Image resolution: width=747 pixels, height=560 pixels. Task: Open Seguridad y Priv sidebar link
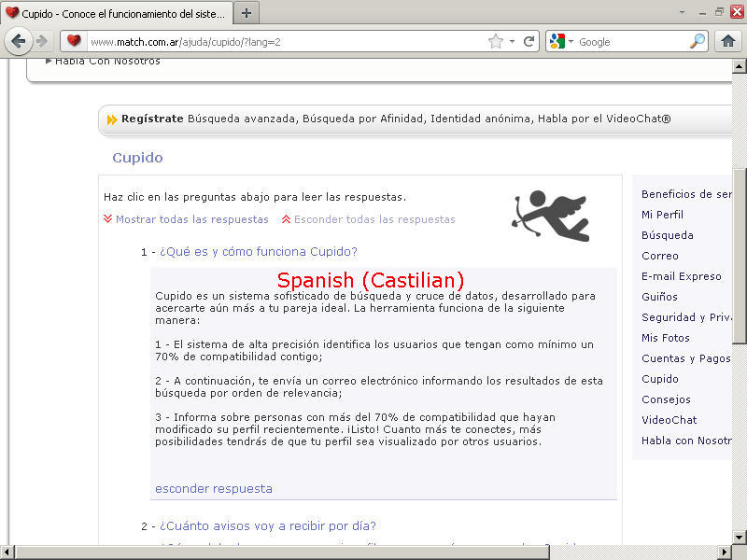point(686,317)
